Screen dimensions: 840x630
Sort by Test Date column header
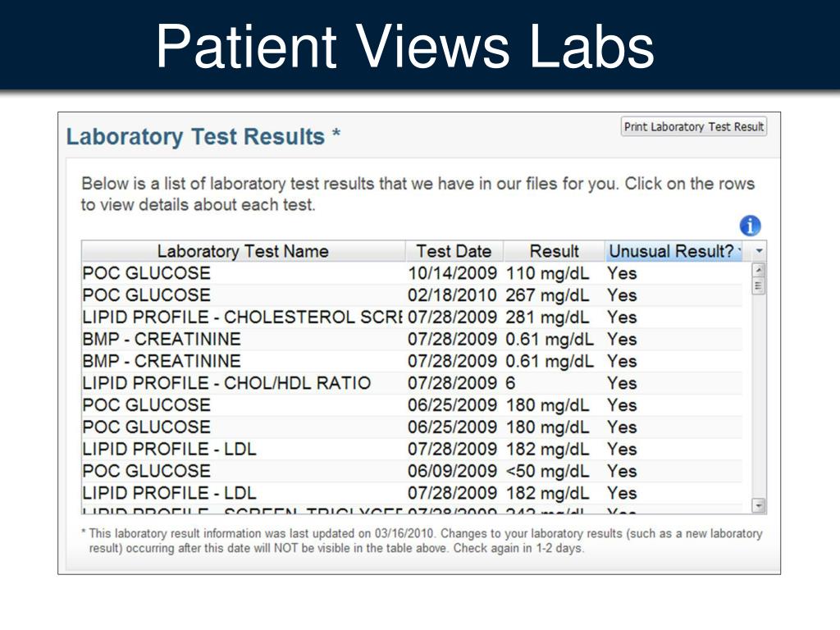pos(454,251)
